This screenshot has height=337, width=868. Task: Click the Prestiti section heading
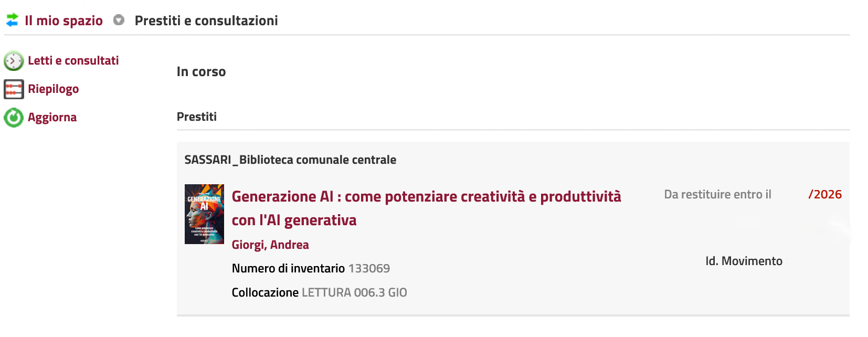[x=196, y=117]
